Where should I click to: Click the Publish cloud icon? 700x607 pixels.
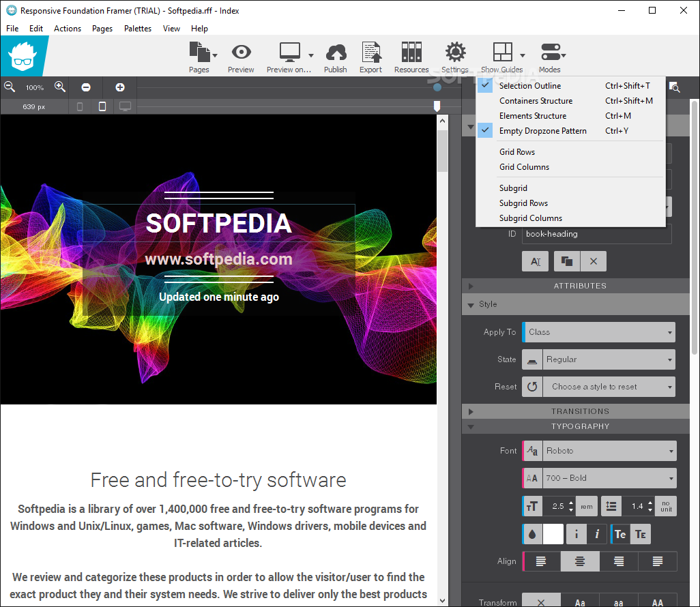pyautogui.click(x=336, y=53)
